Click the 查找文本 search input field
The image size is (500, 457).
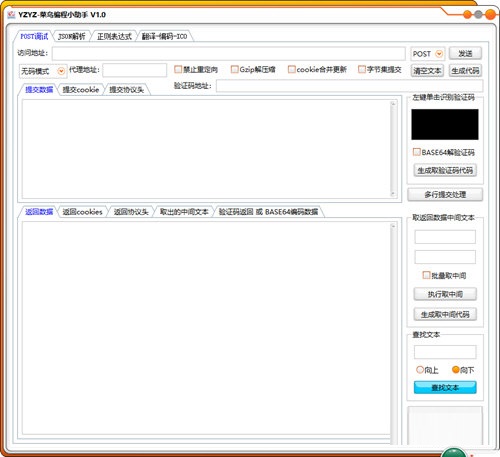[445, 352]
